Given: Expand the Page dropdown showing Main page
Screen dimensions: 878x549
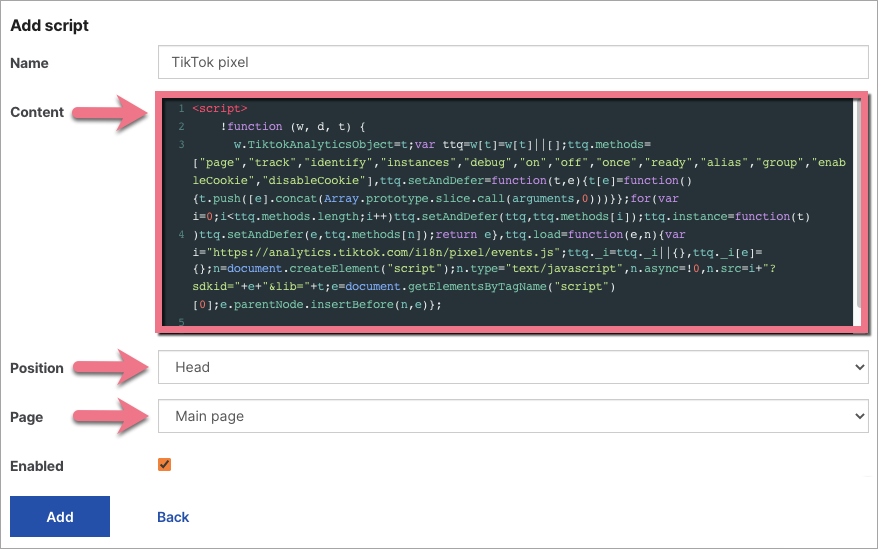Looking at the screenshot, I should [x=512, y=416].
